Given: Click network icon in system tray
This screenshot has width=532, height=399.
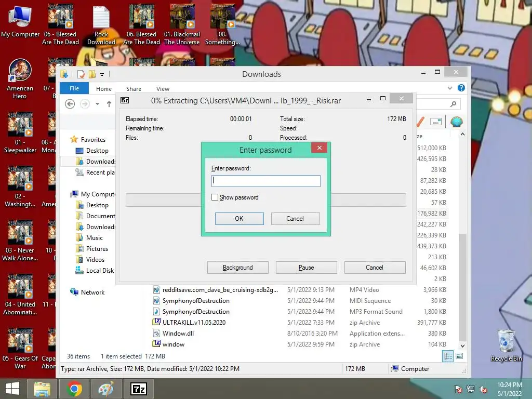Looking at the screenshot, I should point(471,389).
